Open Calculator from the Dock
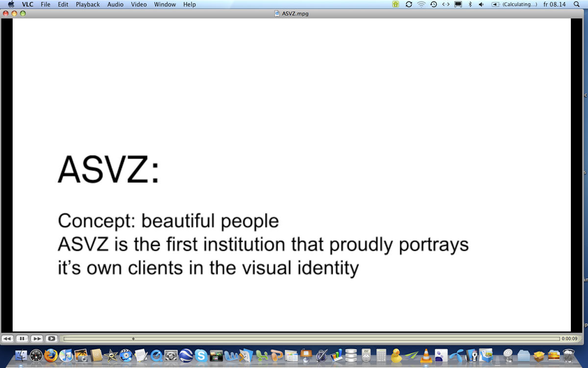Screen dimensions: 588x368 point(381,355)
